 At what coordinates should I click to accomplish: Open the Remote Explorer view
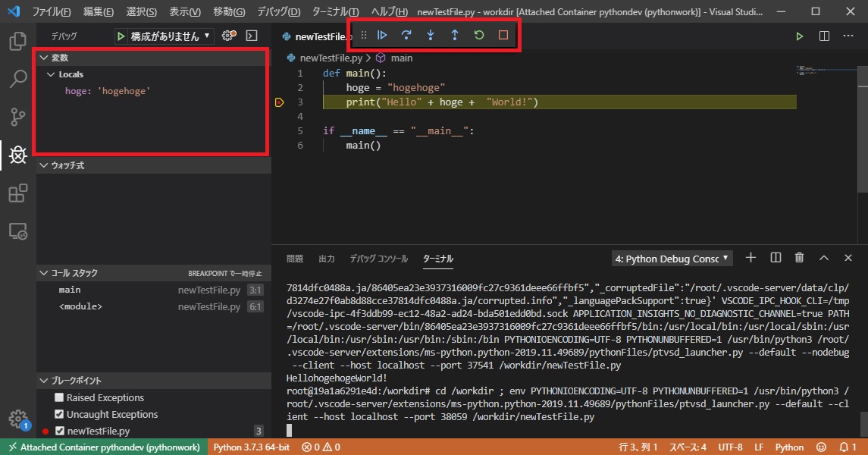(x=17, y=231)
